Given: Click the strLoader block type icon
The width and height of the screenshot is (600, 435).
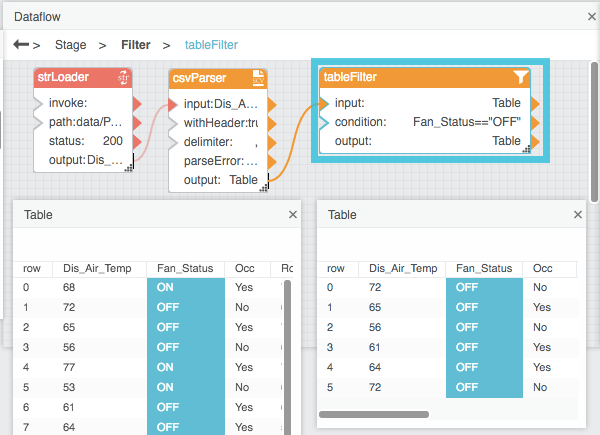Looking at the screenshot, I should point(123,78).
